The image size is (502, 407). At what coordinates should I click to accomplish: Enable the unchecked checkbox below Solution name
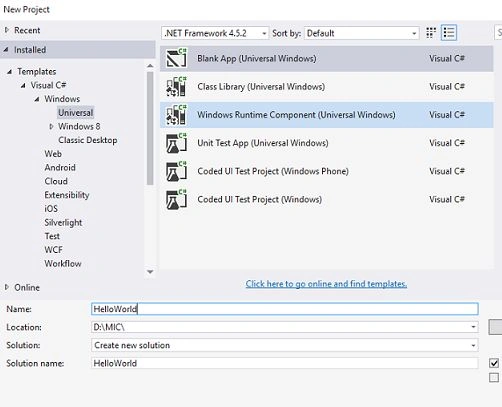[494, 377]
